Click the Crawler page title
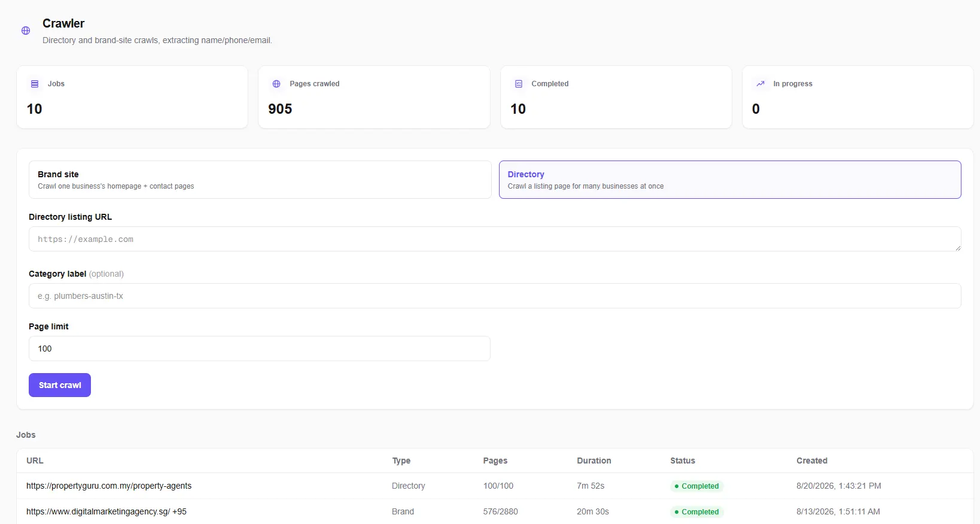The image size is (980, 524). 63,23
